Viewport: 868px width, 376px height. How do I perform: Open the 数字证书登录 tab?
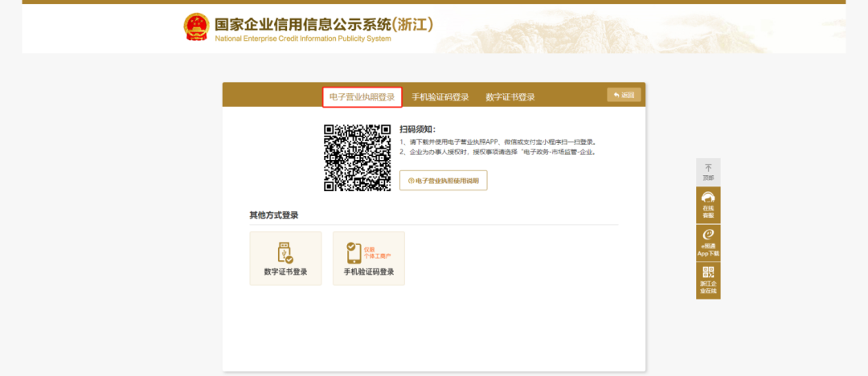(510, 97)
